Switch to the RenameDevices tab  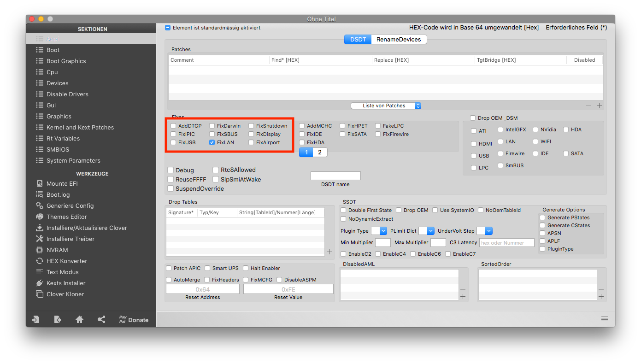(x=399, y=39)
